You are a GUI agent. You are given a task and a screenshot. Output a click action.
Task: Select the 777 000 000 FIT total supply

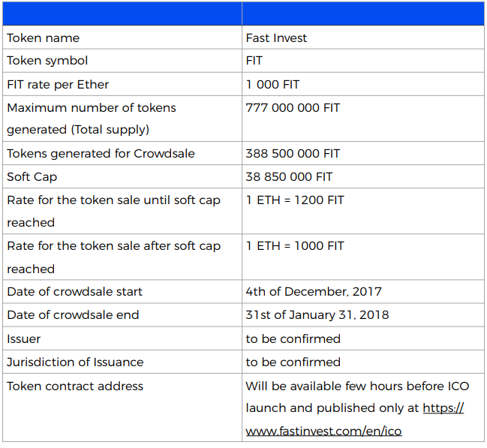coord(293,108)
